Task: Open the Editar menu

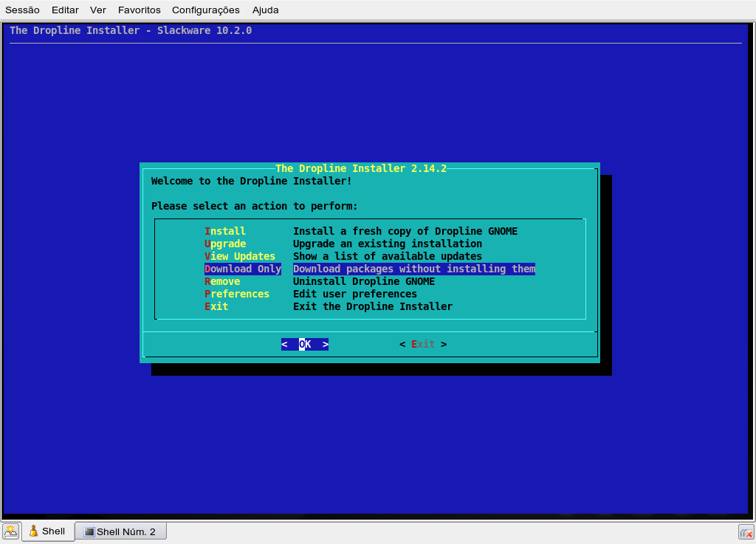Action: click(x=65, y=10)
